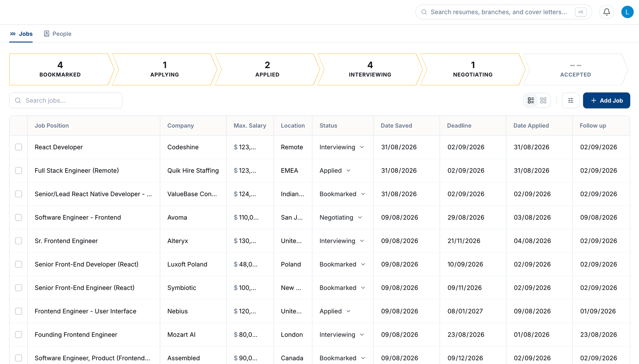Open the Senior Front-End Engineer (React) job
This screenshot has height=364, width=639.
[x=85, y=288]
